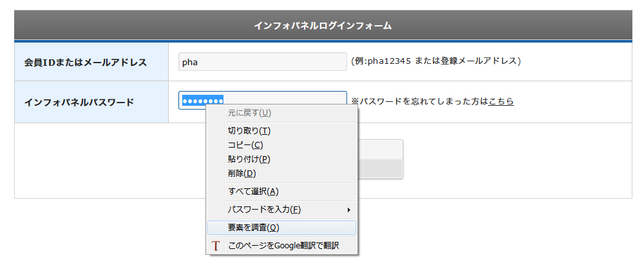
Task: Click the Google Translate T icon
Action: pos(216,246)
